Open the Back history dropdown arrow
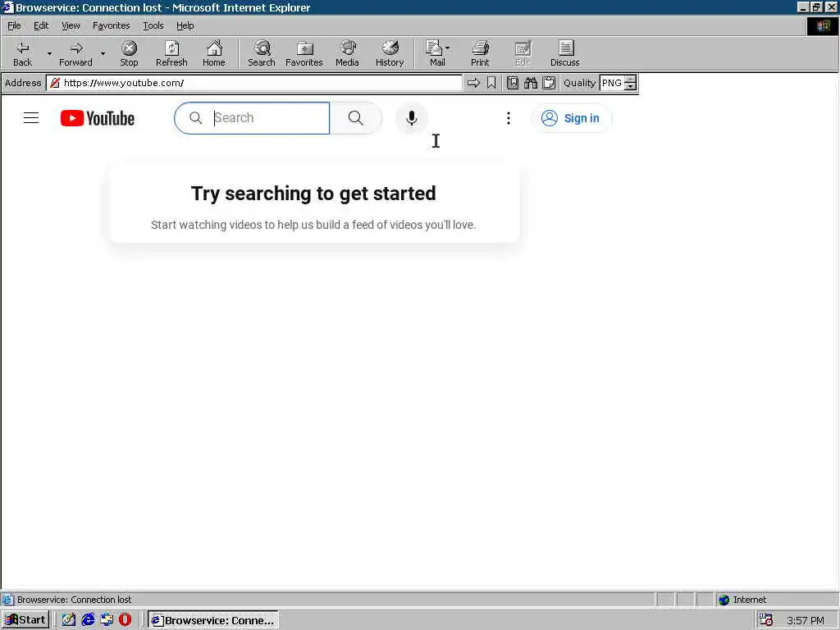This screenshot has width=840, height=630. [49, 53]
